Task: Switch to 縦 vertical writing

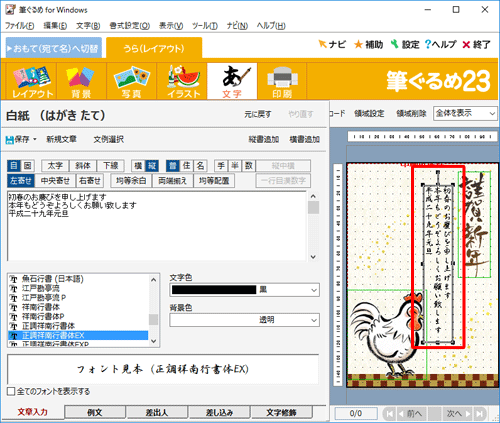Action: 152,166
